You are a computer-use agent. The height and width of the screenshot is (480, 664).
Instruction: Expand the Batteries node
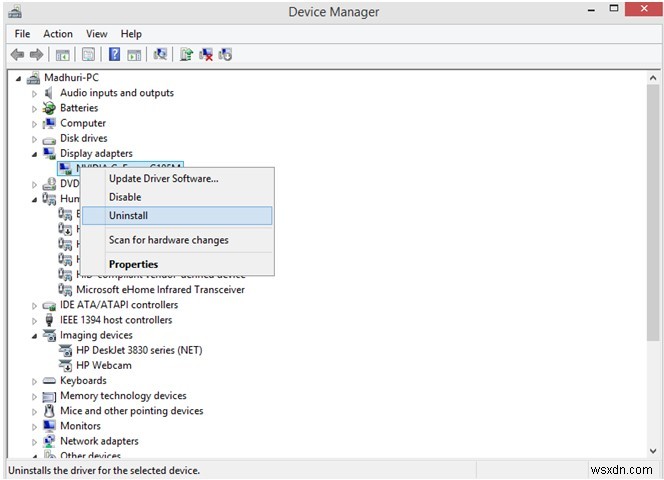[x=34, y=109]
